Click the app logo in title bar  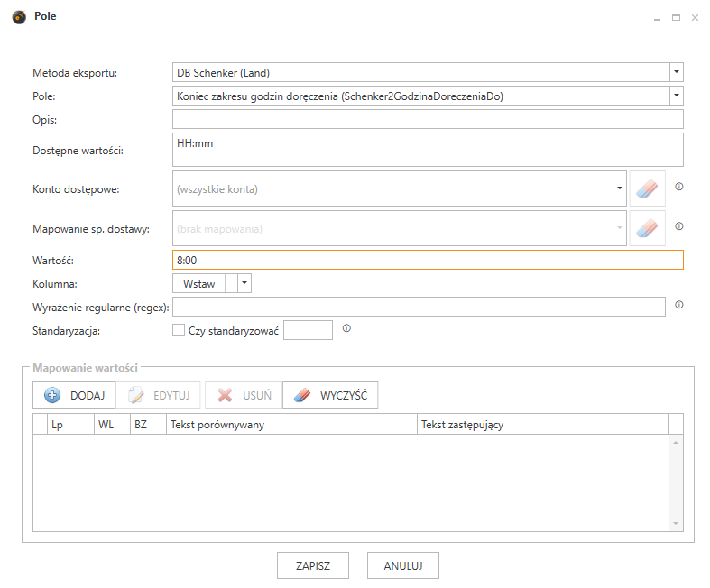[x=19, y=17]
